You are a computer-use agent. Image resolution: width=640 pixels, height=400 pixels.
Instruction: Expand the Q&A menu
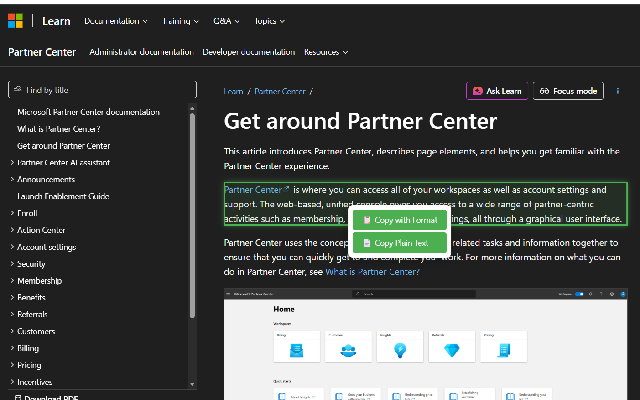(x=226, y=21)
